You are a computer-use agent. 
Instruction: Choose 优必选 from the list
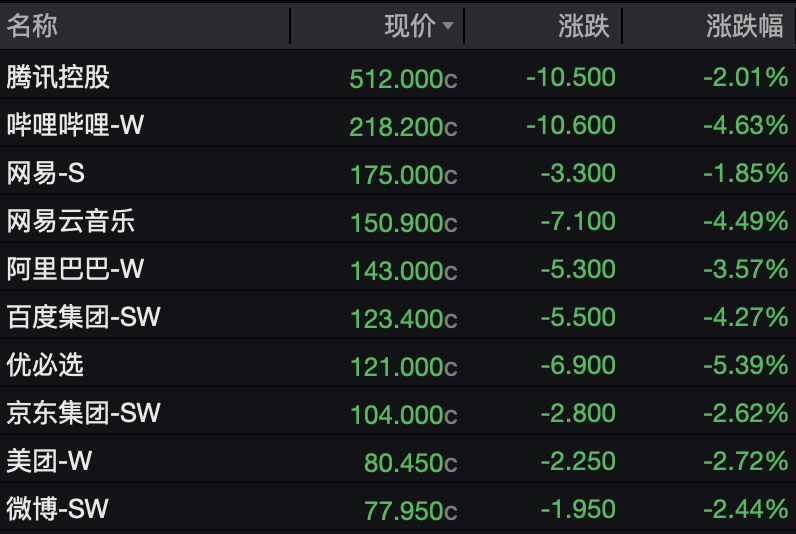pyautogui.click(x=45, y=365)
